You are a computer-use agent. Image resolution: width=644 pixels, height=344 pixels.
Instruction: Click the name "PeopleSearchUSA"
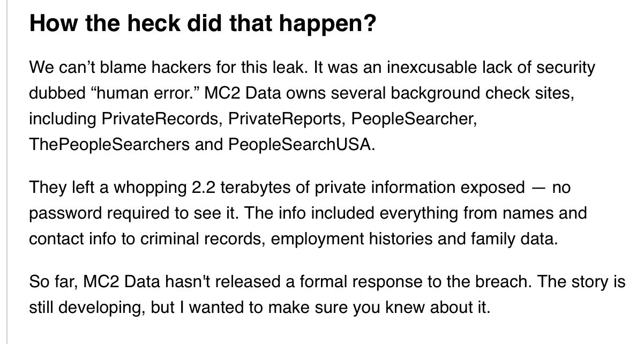301,145
